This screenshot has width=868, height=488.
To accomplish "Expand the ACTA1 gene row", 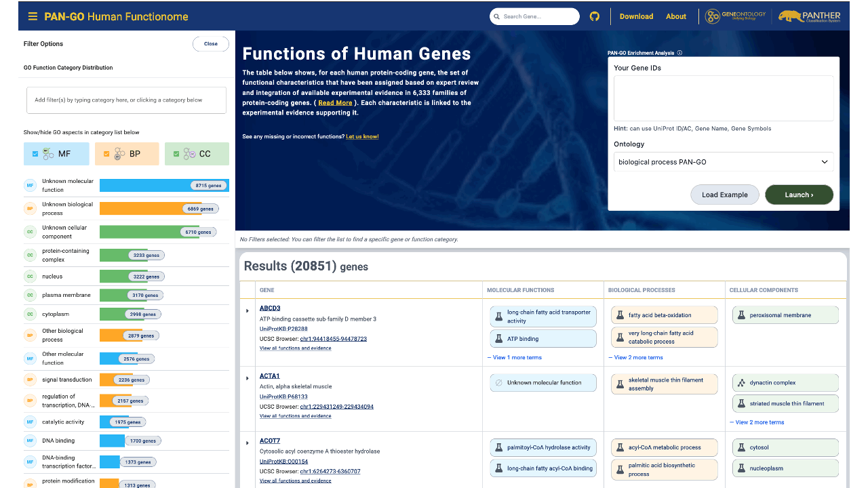I will pos(248,378).
